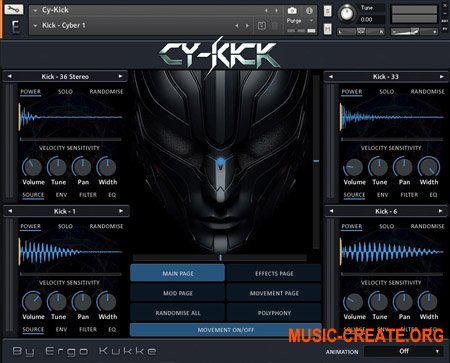Open the ANIMATION dropdown set to Off
Viewport: 450px width, 363px height.
(403, 351)
